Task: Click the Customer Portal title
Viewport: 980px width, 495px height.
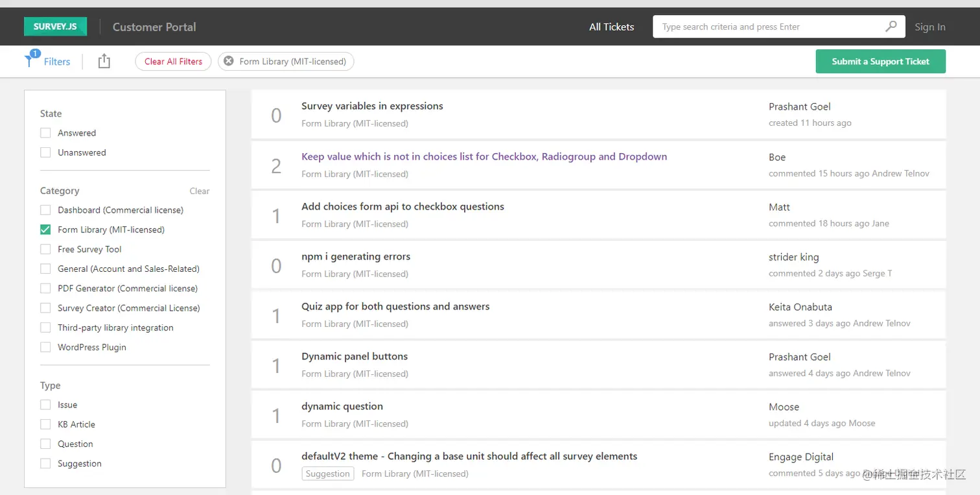Action: (154, 27)
